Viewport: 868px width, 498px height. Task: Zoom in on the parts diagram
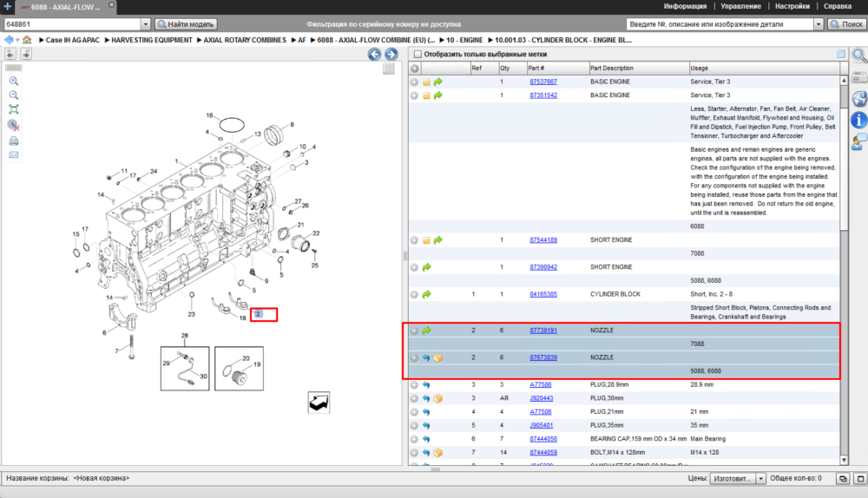[x=14, y=81]
